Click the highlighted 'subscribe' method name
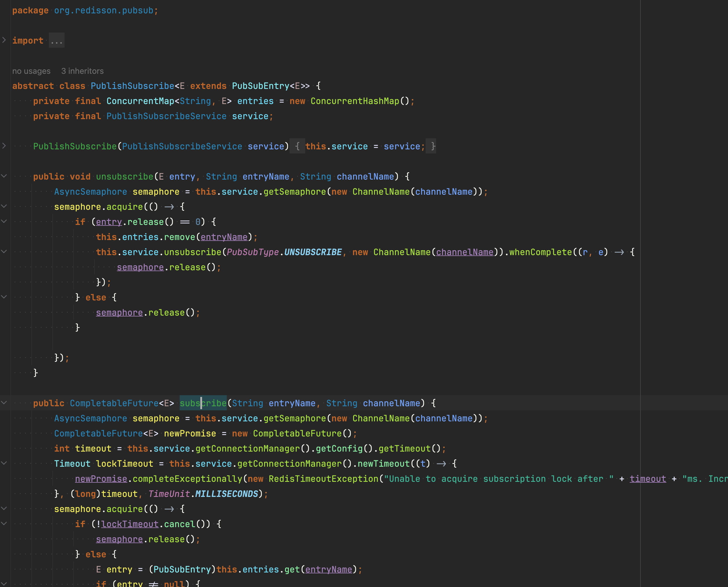Viewport: 728px width, 587px height. 203,403
